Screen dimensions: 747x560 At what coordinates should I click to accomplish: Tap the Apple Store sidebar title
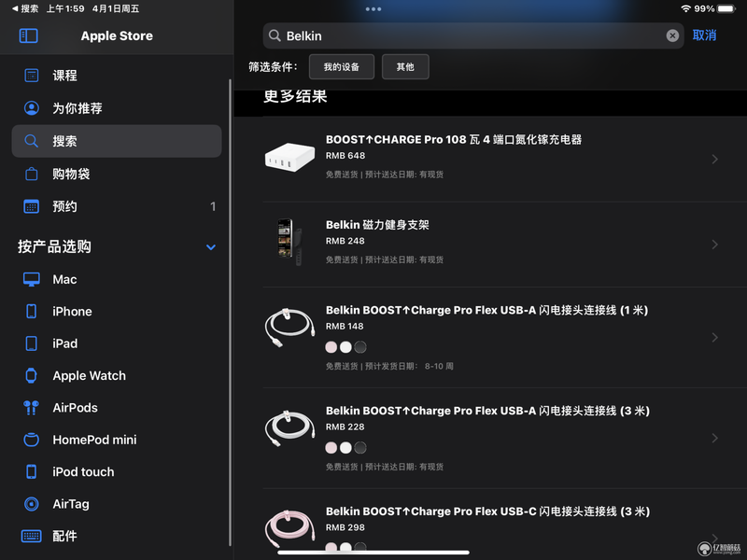tap(117, 35)
